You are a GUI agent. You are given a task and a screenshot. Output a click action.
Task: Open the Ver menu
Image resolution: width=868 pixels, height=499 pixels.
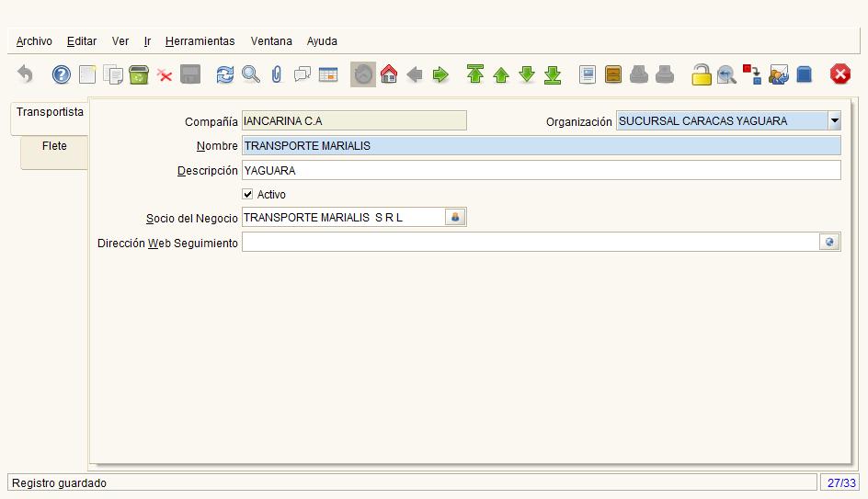pyautogui.click(x=120, y=41)
